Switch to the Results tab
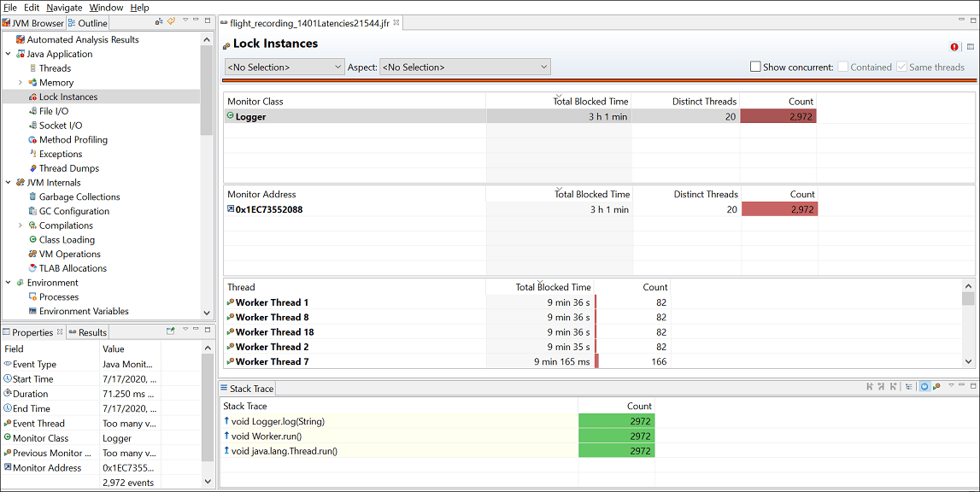This screenshot has height=492, width=980. tap(88, 332)
